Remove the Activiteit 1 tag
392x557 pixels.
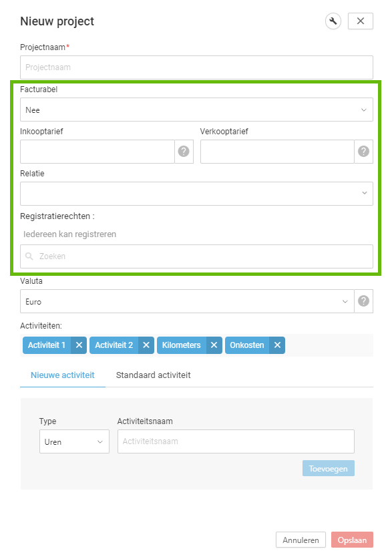[79, 345]
